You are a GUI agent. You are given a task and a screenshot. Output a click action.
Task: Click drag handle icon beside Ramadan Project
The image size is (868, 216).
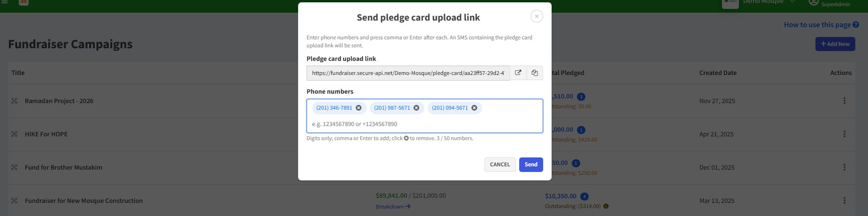point(14,101)
